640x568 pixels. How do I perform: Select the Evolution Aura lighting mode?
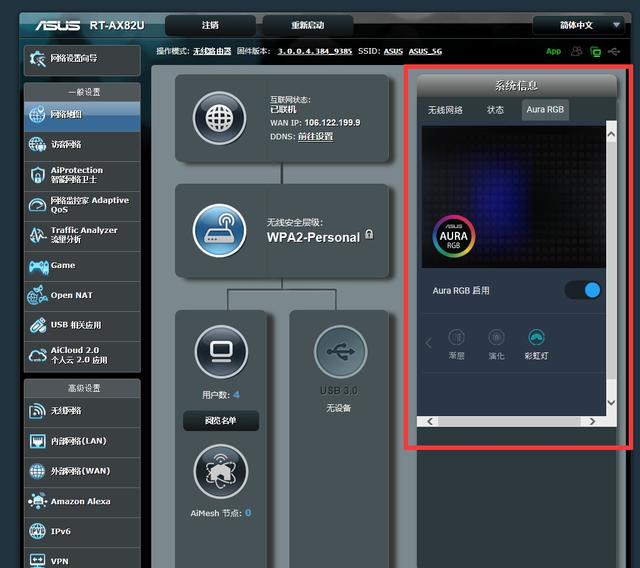(x=496, y=345)
